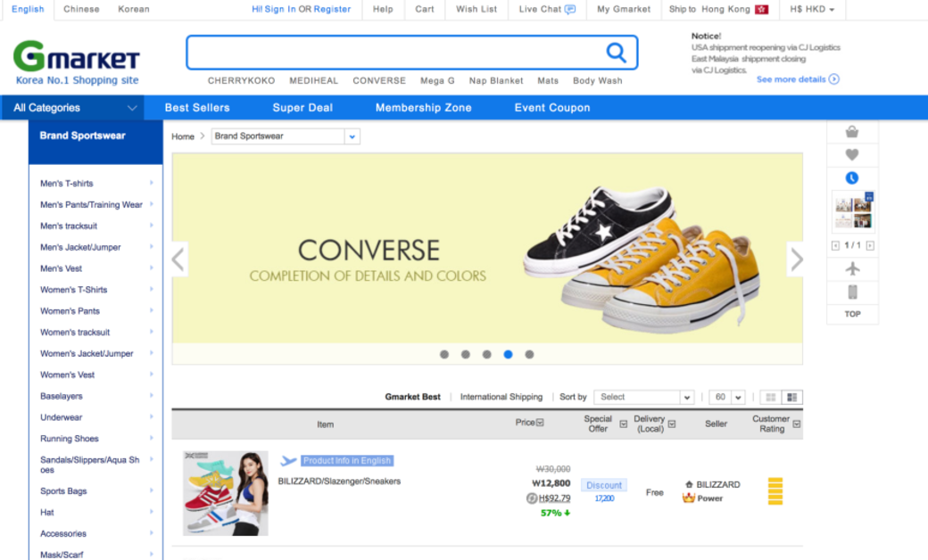
Task: Open the heart wish list sidebar icon
Action: click(x=851, y=155)
